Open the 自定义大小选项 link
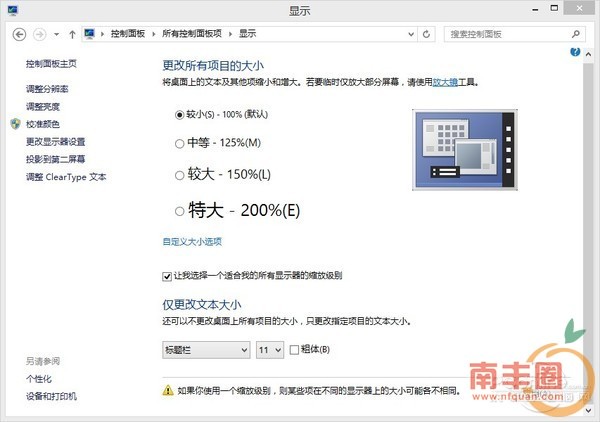Screen dimensions: 600x422 click(x=192, y=241)
